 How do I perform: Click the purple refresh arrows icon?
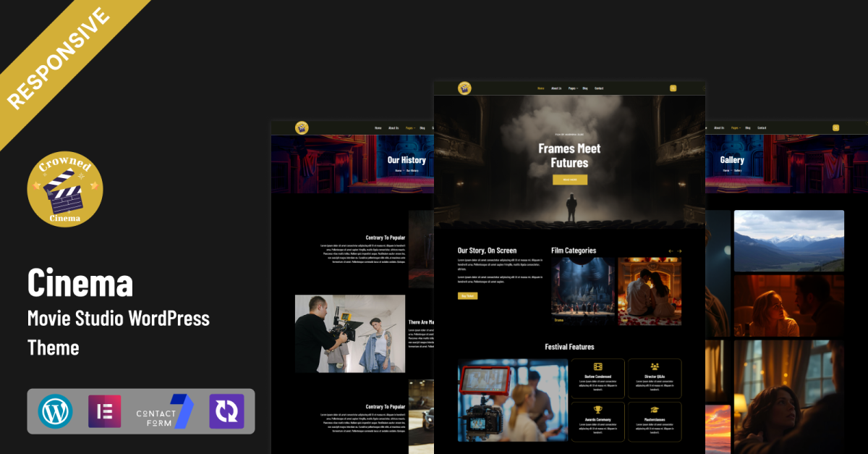[x=226, y=411]
